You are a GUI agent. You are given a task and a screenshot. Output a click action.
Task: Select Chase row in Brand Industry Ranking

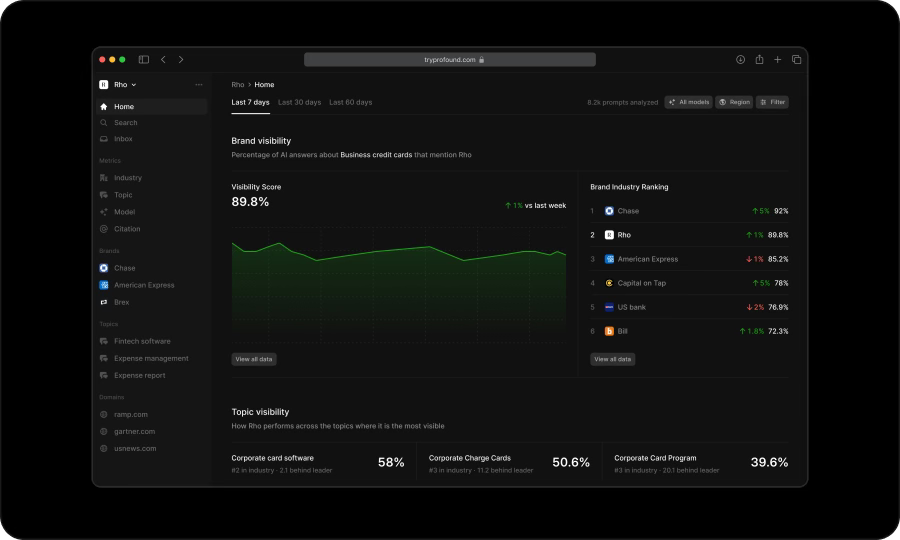pos(689,211)
